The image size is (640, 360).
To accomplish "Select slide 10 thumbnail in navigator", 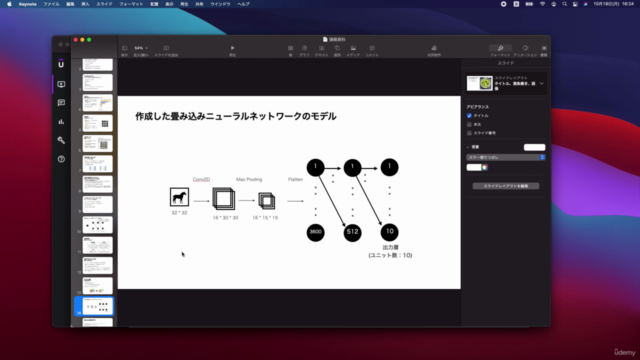I will point(98,224).
